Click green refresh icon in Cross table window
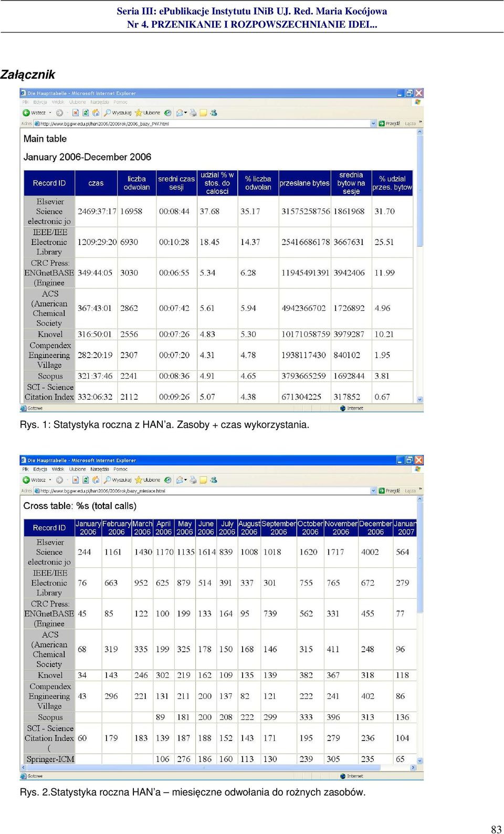 pyautogui.click(x=86, y=480)
